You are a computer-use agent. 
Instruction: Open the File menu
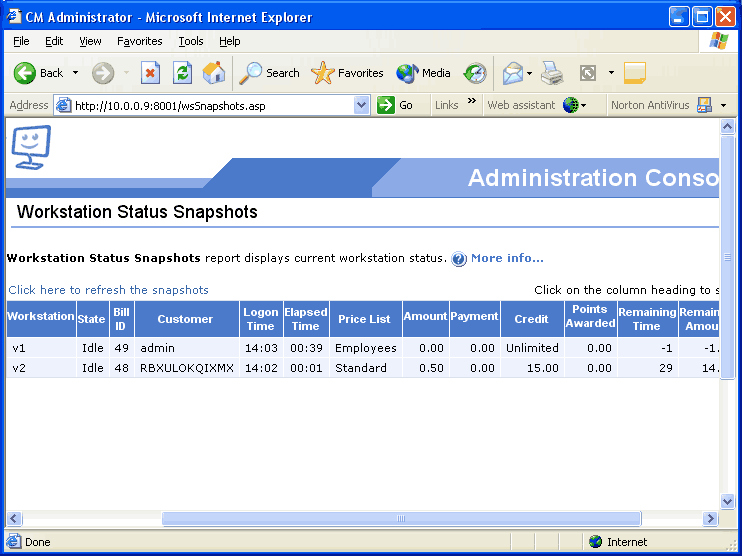(x=21, y=41)
